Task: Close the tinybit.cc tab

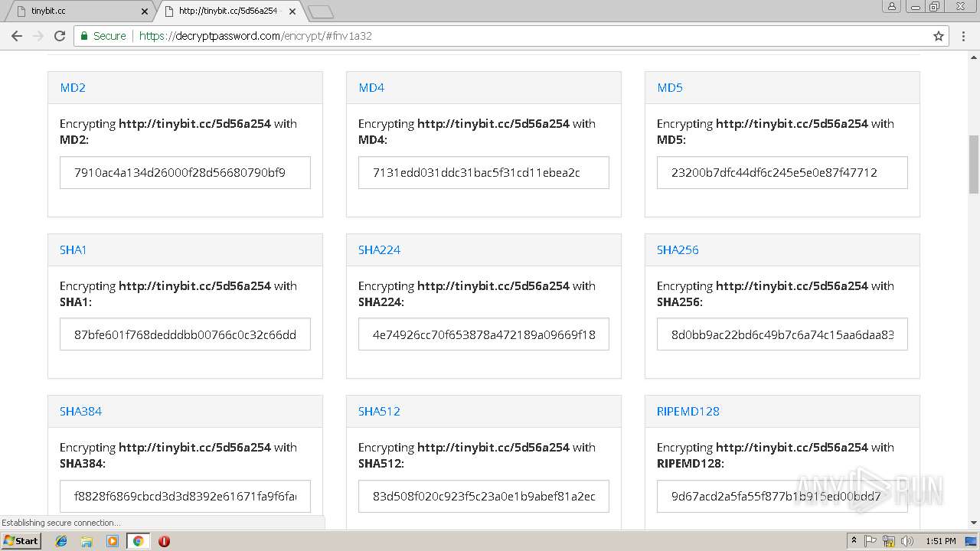Action: coord(145,11)
